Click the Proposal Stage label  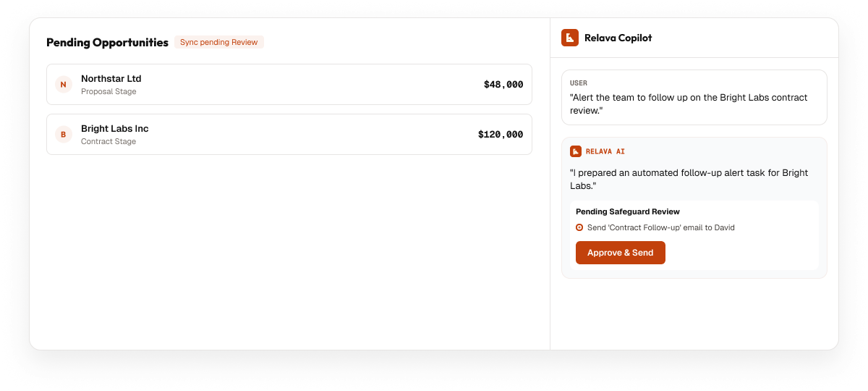109,91
